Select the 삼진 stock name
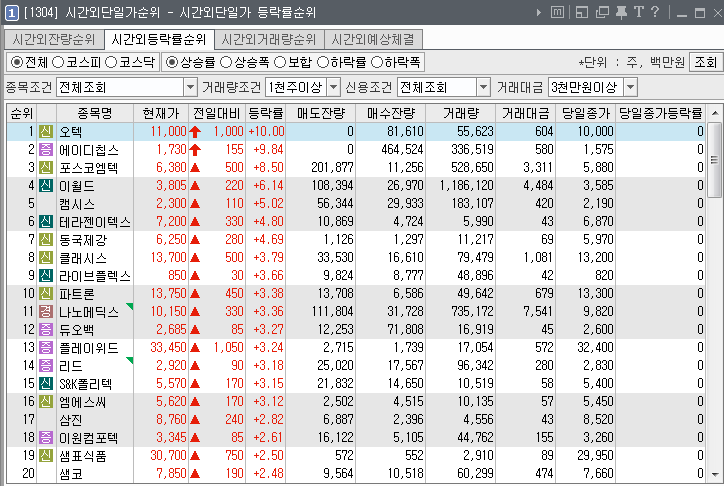This screenshot has width=724, height=486. click(71, 420)
